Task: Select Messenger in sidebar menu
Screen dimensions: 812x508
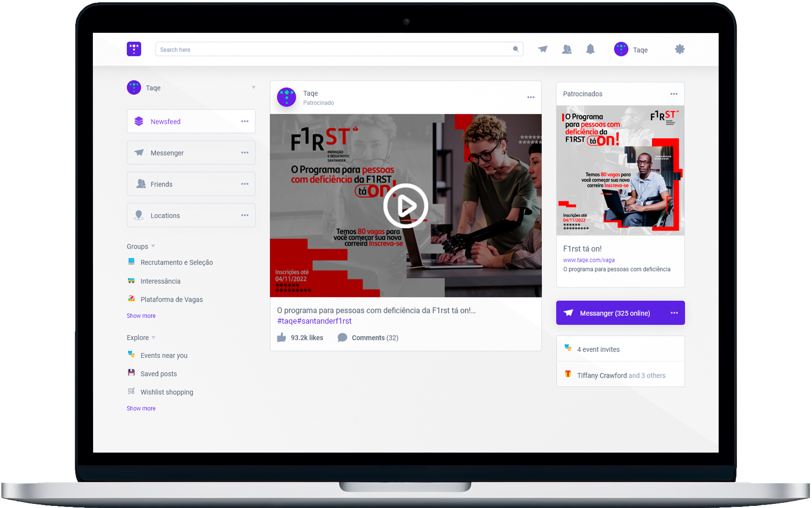Action: click(x=191, y=153)
